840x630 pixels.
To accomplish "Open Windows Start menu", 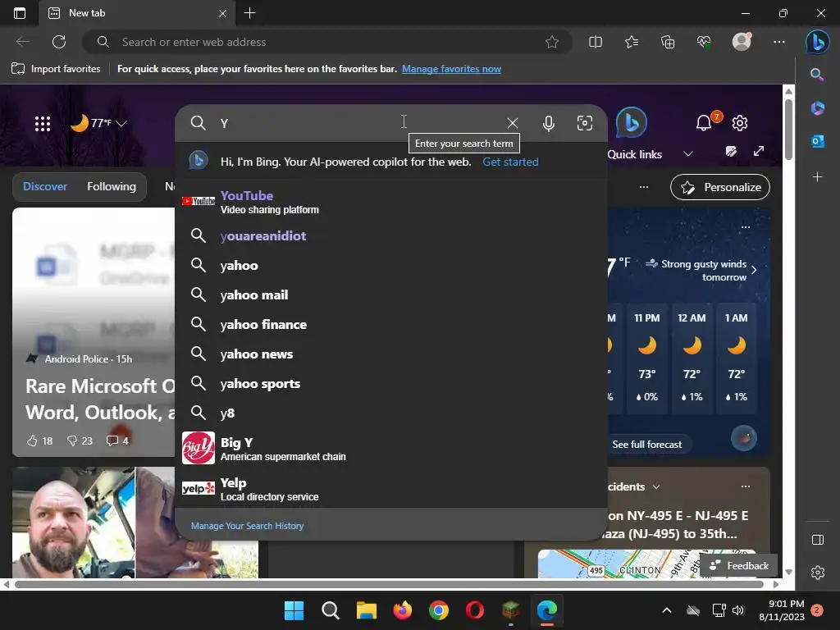I will (294, 610).
